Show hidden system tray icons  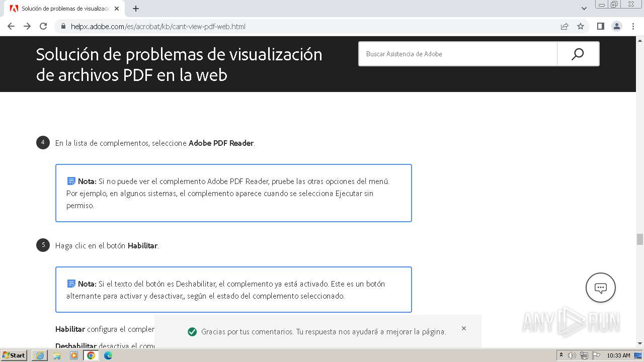[561, 355]
